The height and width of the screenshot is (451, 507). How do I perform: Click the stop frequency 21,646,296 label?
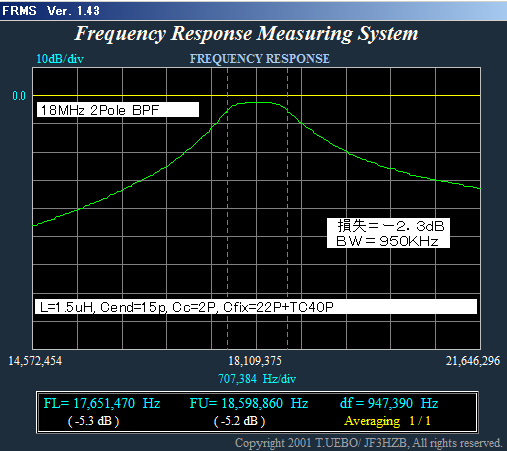pyautogui.click(x=473, y=361)
